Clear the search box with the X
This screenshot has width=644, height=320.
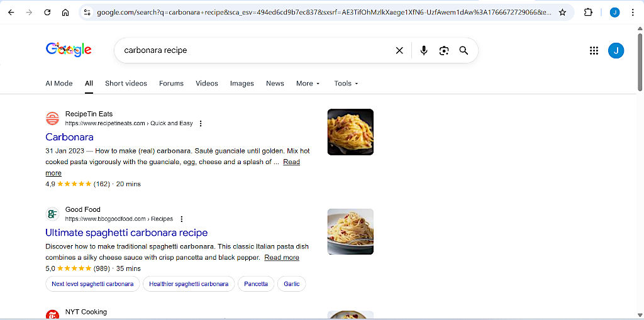click(x=399, y=50)
